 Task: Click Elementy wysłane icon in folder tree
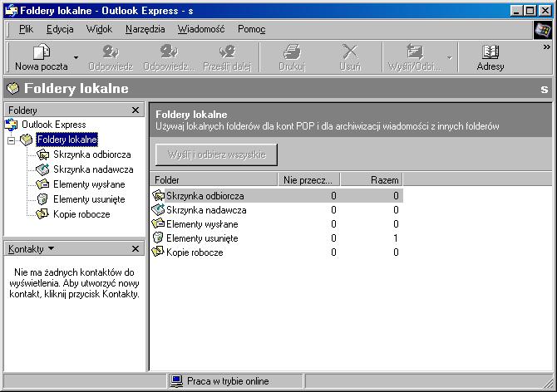click(x=42, y=184)
